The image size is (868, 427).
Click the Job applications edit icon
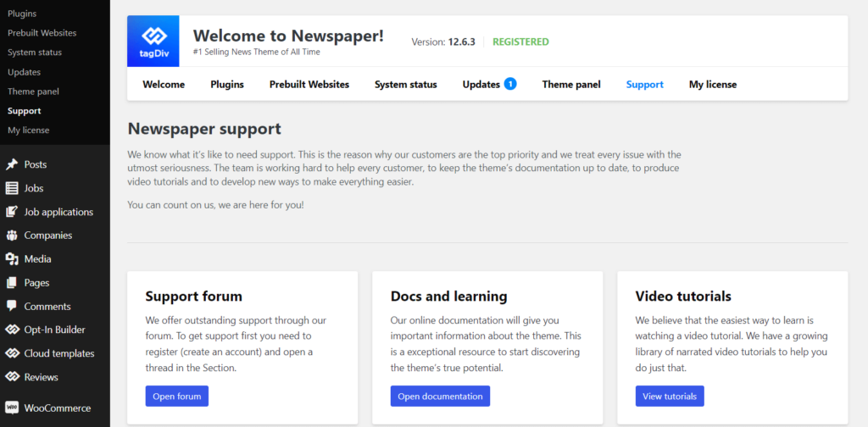12,212
